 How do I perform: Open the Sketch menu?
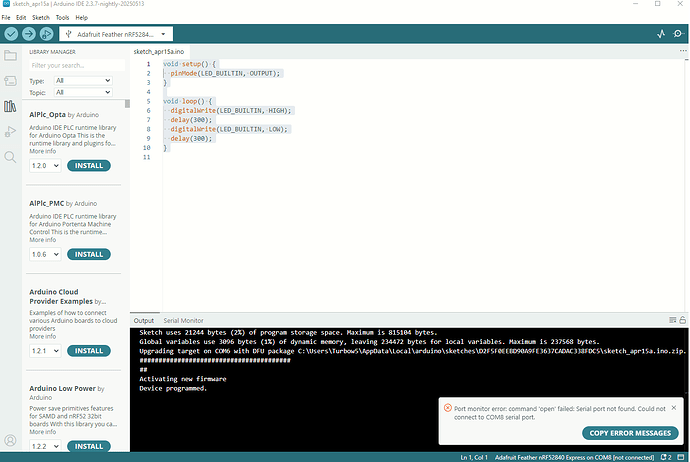tap(39, 18)
